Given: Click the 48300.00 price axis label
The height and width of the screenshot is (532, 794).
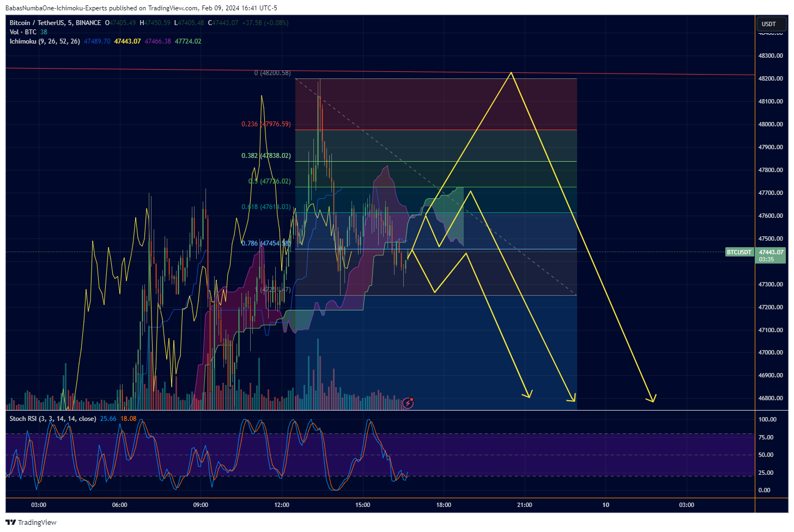Looking at the screenshot, I should point(771,56).
